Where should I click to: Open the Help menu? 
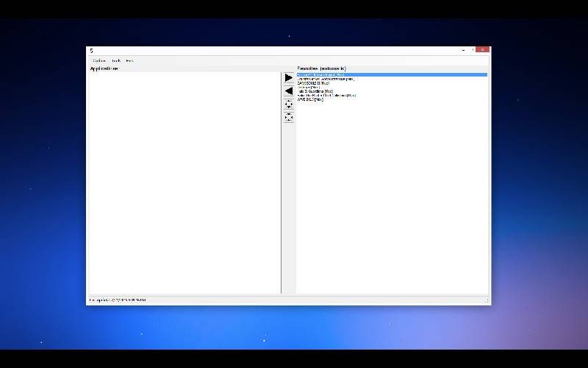[x=129, y=60]
